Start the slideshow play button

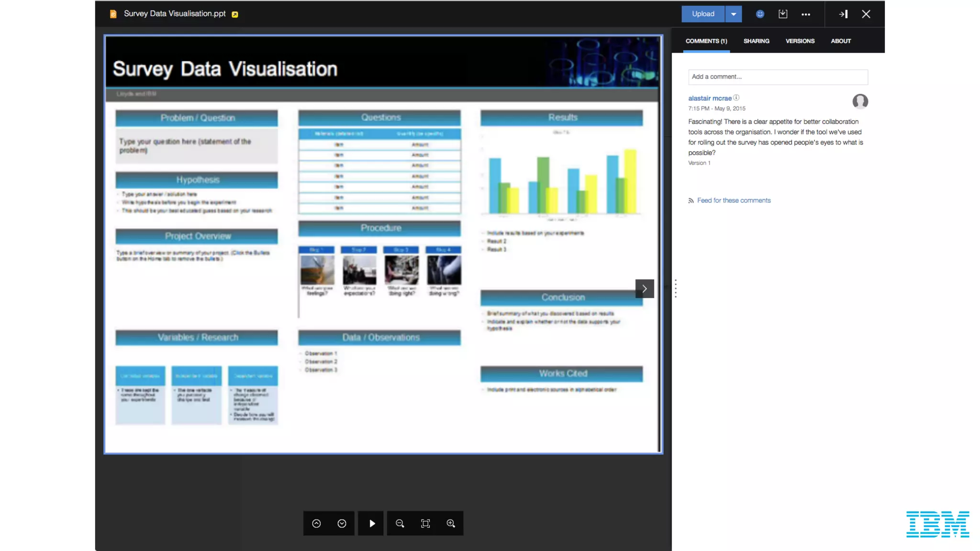[x=372, y=523]
